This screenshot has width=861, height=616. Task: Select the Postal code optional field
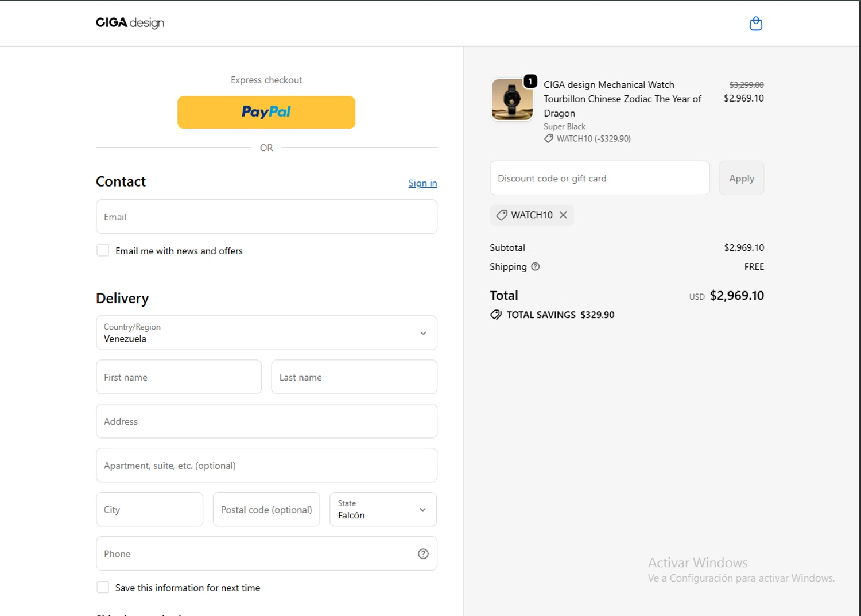pyautogui.click(x=266, y=510)
